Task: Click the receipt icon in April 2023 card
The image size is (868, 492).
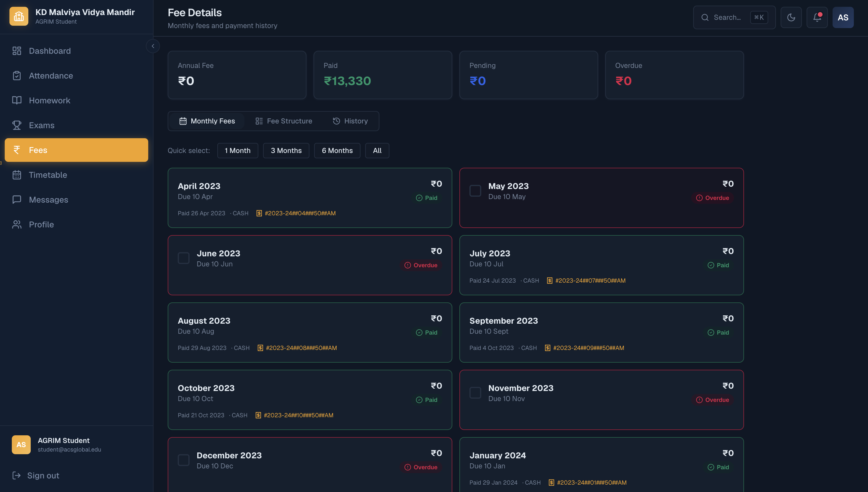Action: (259, 213)
